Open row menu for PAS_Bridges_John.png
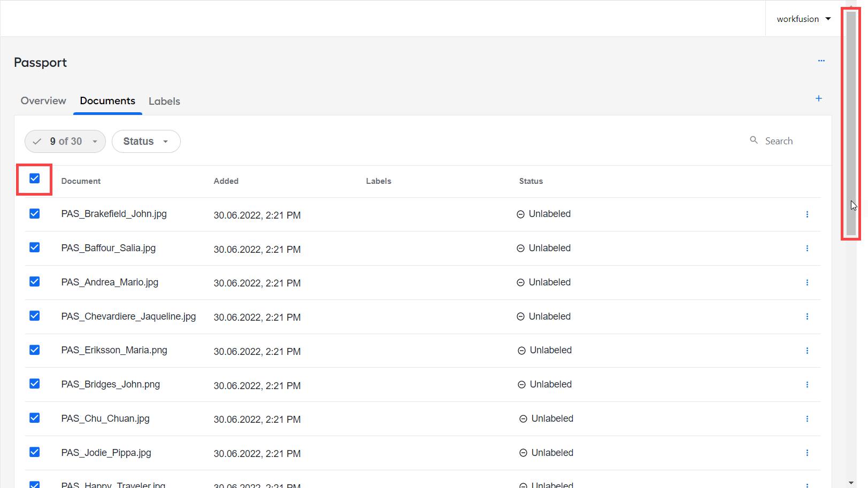The width and height of the screenshot is (868, 488). pyautogui.click(x=807, y=385)
